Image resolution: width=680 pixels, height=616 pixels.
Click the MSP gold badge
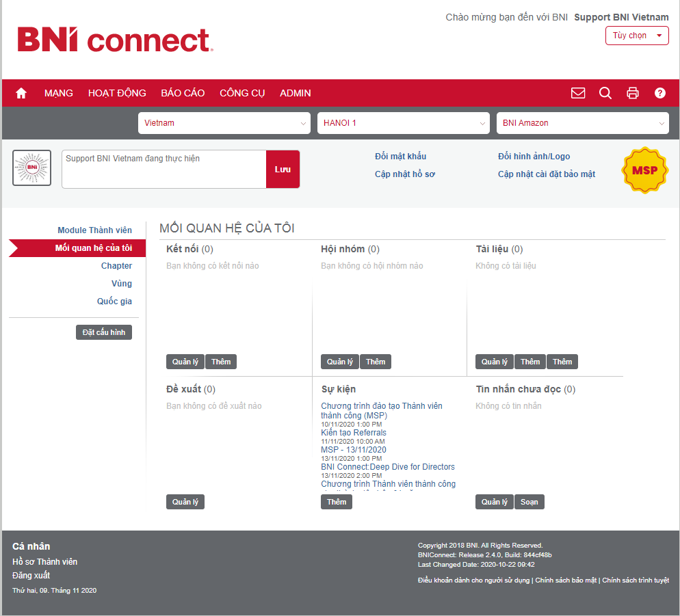click(644, 170)
